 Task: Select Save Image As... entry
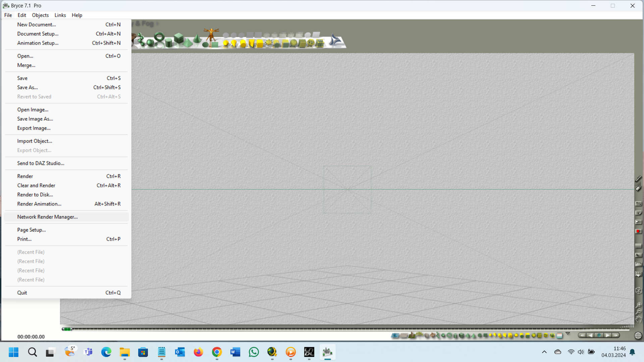coord(66,119)
